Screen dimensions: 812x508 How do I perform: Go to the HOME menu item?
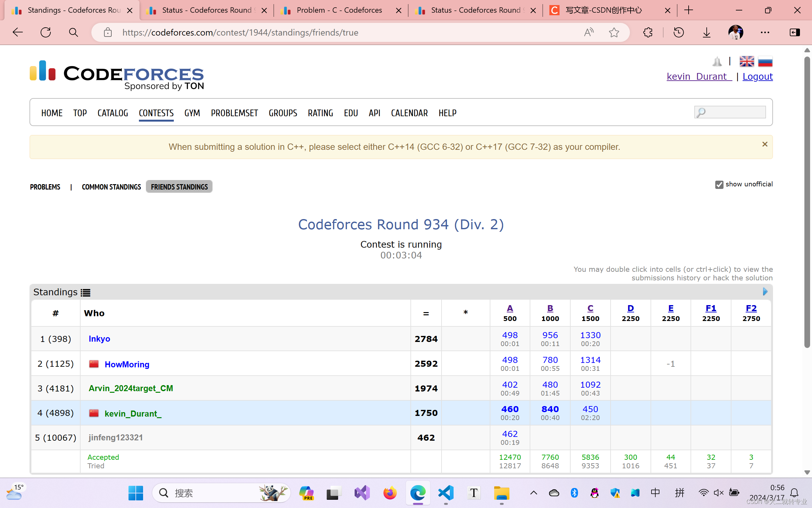pyautogui.click(x=52, y=113)
